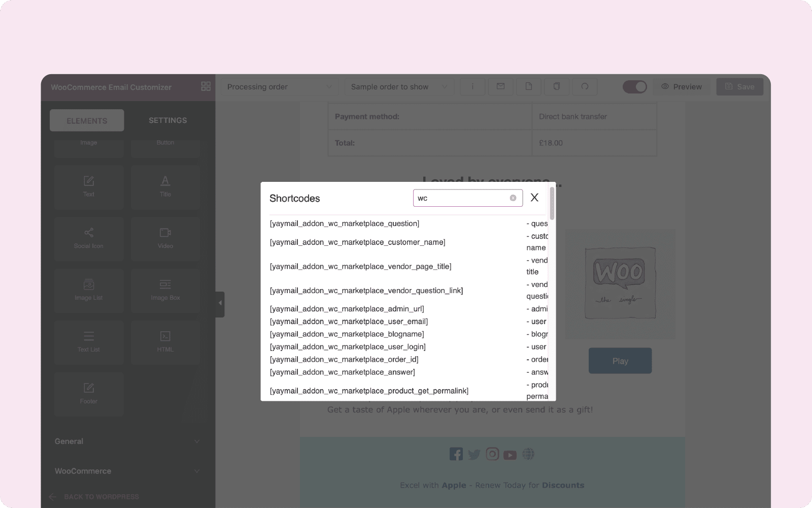This screenshot has height=508, width=812.
Task: Select [yaymail_addon_wc_marketplace_question] shortcode
Action: coord(345,224)
